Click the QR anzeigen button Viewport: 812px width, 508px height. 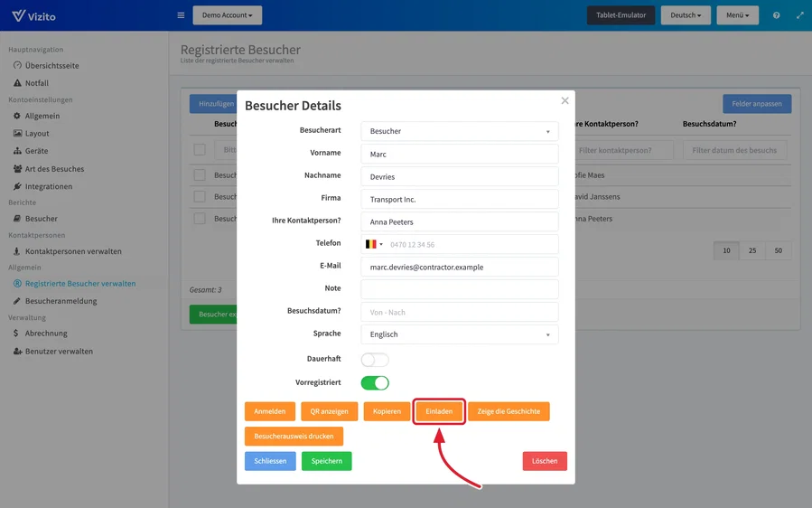point(330,411)
